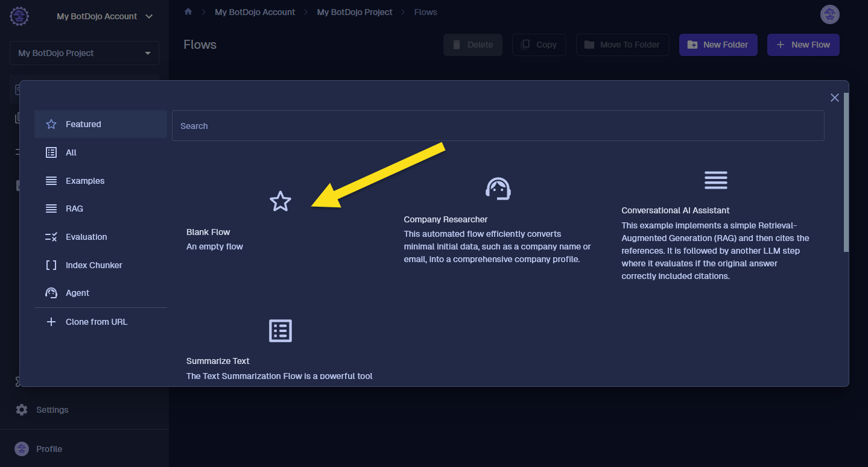Click the BotDojo logo icon
Screen dimensions: 868x467
point(19,16)
